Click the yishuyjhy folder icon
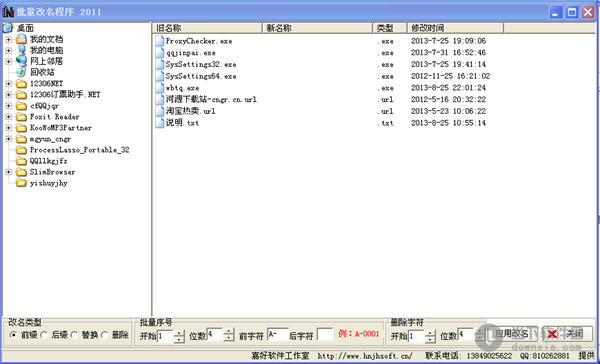 (x=21, y=183)
